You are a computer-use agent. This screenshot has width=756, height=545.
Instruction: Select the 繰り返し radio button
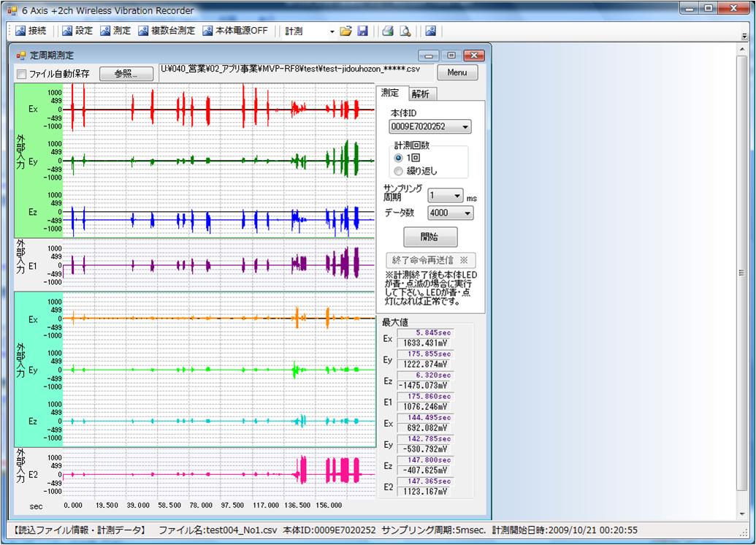coord(398,171)
